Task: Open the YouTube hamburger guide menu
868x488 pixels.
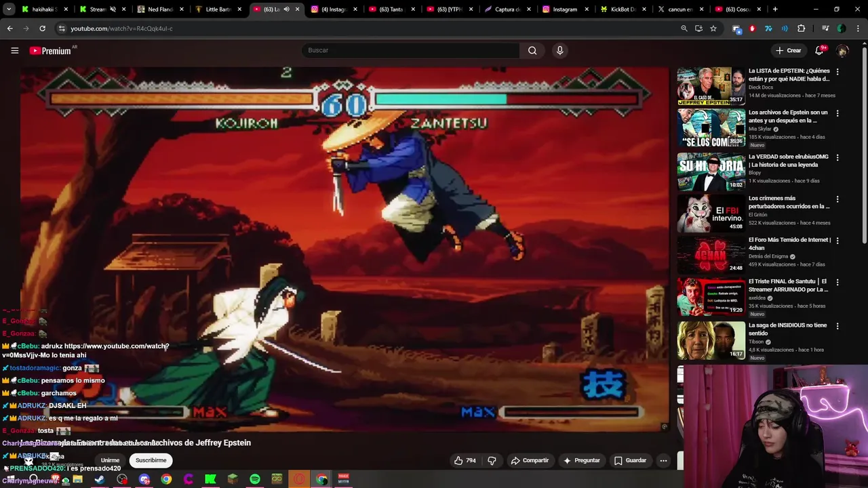Action: coord(14,50)
